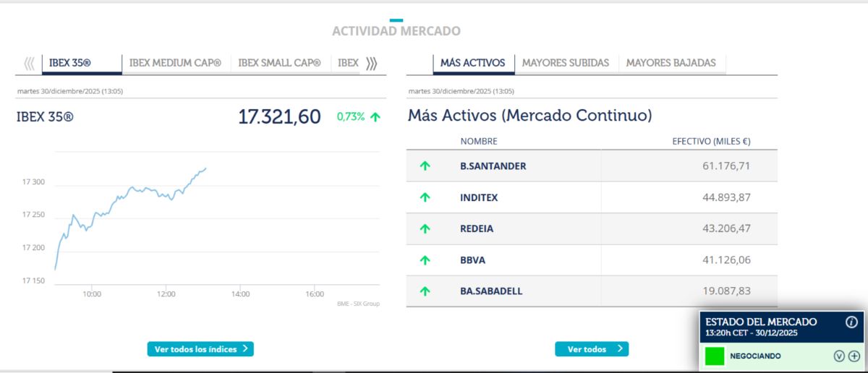Show the MAYORES BAJADAS tab
This screenshot has width=868, height=373.
point(671,63)
